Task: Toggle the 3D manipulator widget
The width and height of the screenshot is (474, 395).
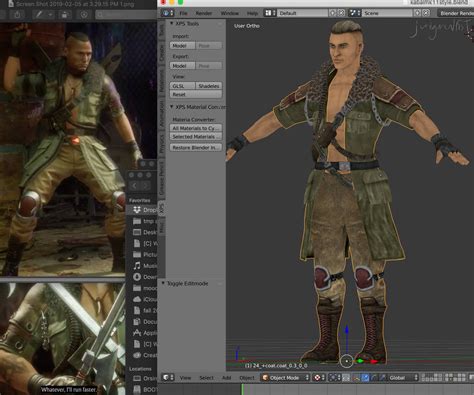Action: [356, 378]
